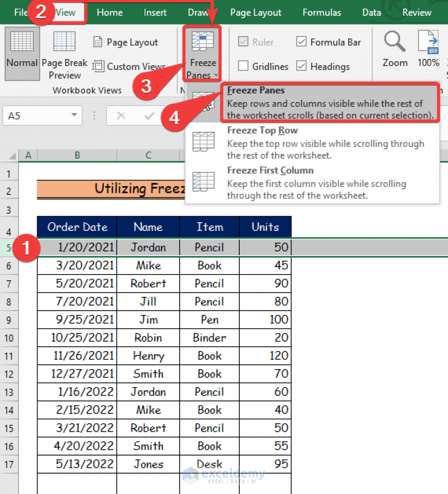448x494 pixels.
Task: Click the Units header cell
Action: point(265,227)
